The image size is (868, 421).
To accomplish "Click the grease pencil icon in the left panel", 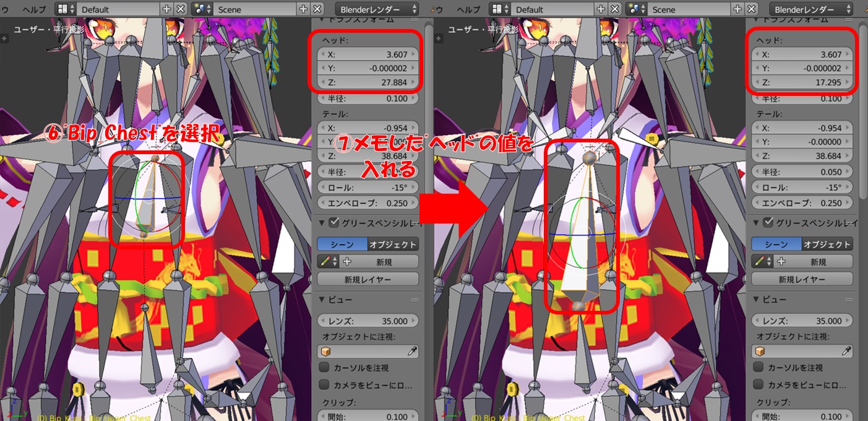I will tap(324, 262).
